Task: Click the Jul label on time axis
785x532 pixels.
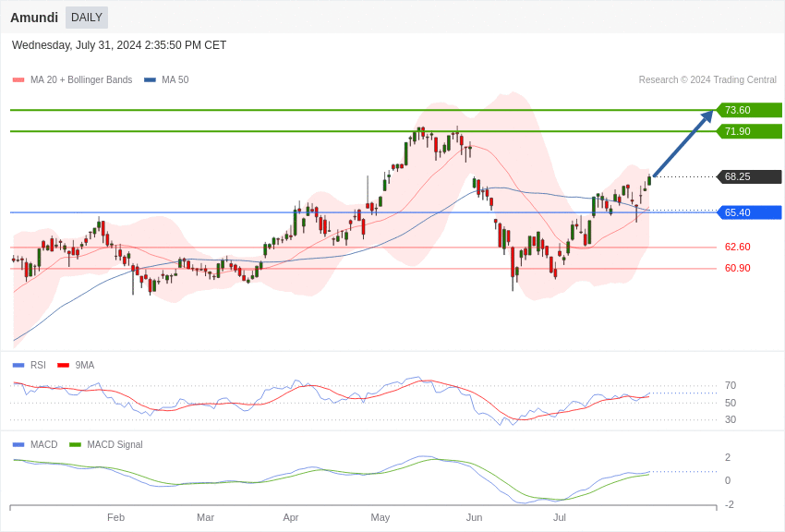Action: point(560,517)
